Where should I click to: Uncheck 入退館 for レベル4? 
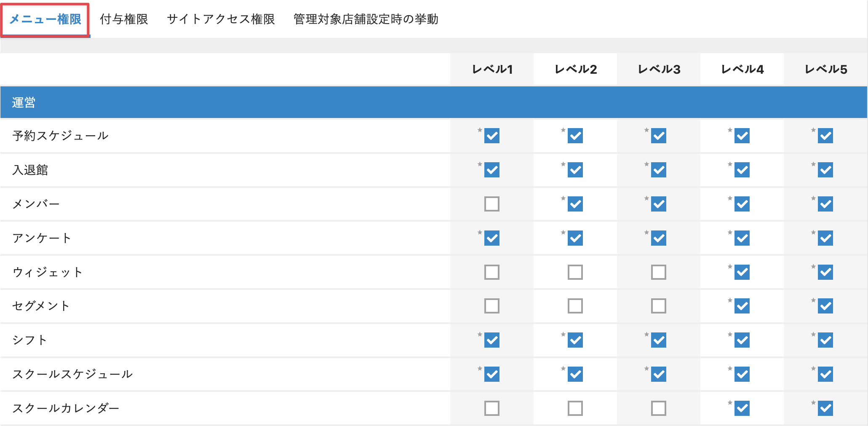tap(742, 170)
